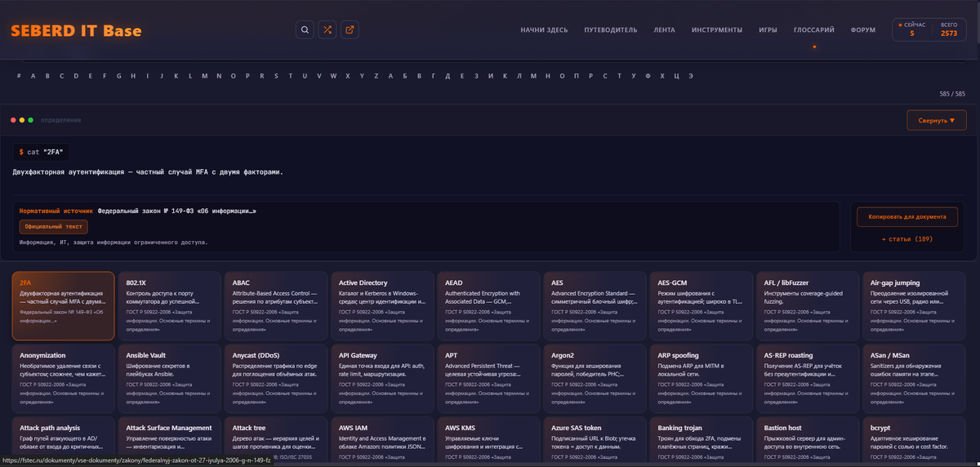This screenshot has width=980, height=467.
Task: Open the Глоссарий menu item
Action: pos(813,30)
